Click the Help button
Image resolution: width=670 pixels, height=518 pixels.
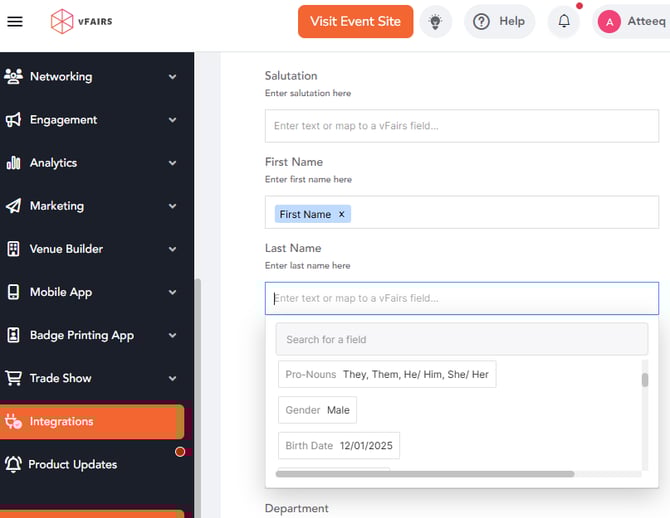tap(499, 22)
